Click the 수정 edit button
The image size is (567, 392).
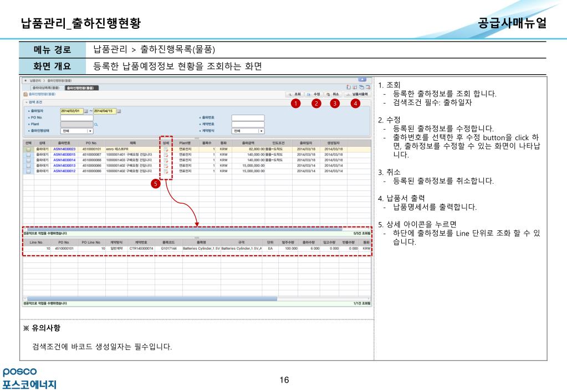pyautogui.click(x=314, y=94)
